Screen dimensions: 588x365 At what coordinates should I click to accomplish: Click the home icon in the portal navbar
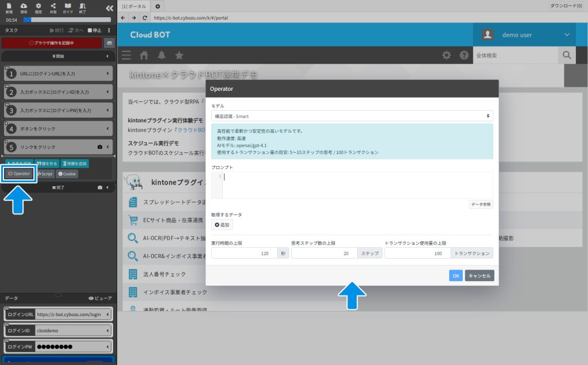[x=144, y=56]
